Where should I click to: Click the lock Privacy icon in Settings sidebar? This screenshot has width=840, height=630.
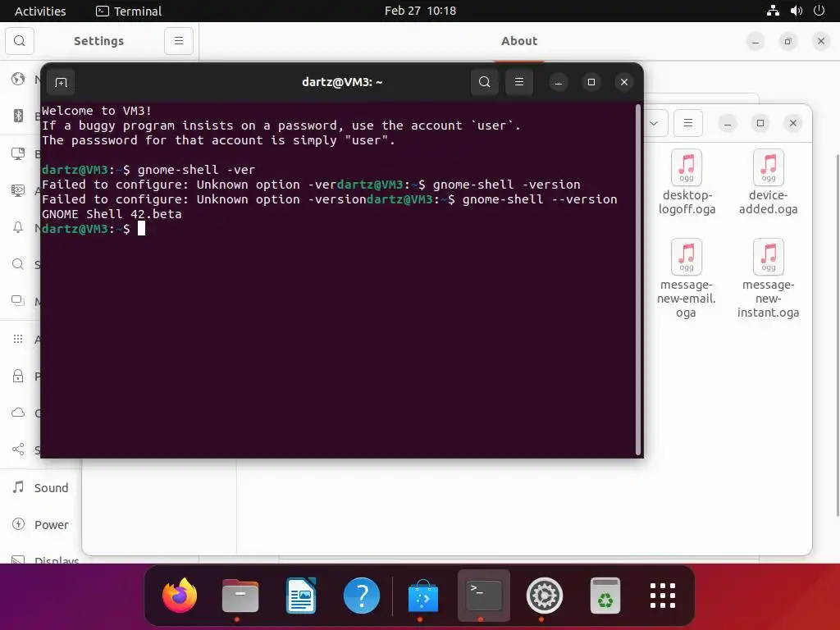pos(18,376)
